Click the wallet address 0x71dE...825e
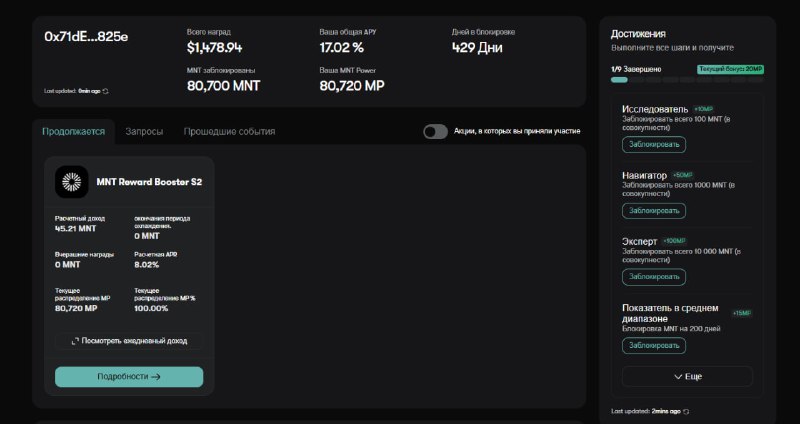The image size is (800, 424). click(x=86, y=37)
